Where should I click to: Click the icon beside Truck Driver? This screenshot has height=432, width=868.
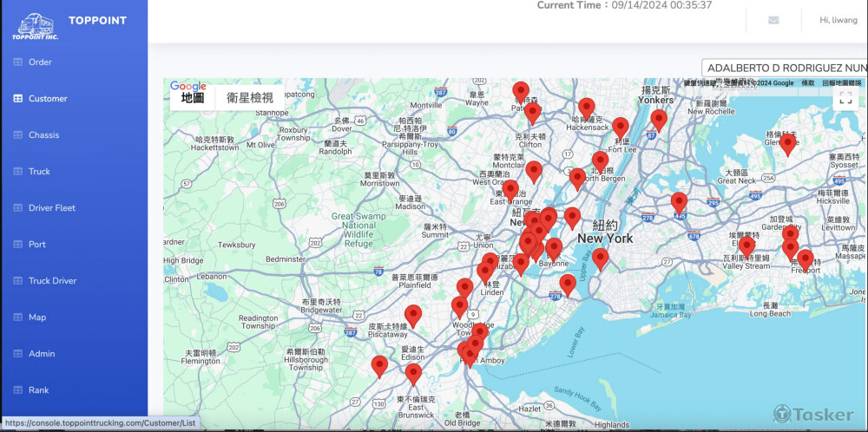coord(17,281)
